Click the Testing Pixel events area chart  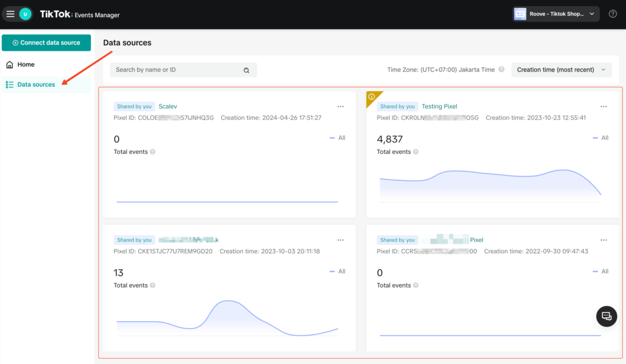click(490, 186)
